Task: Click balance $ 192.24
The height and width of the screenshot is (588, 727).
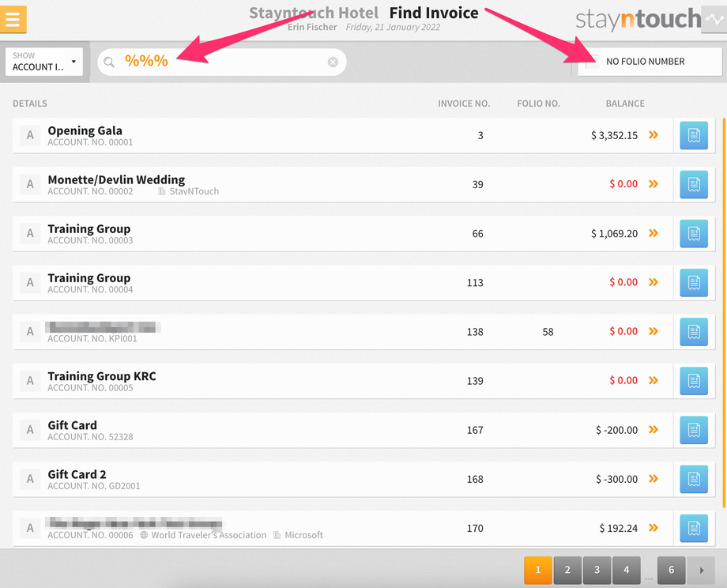Action: [619, 528]
